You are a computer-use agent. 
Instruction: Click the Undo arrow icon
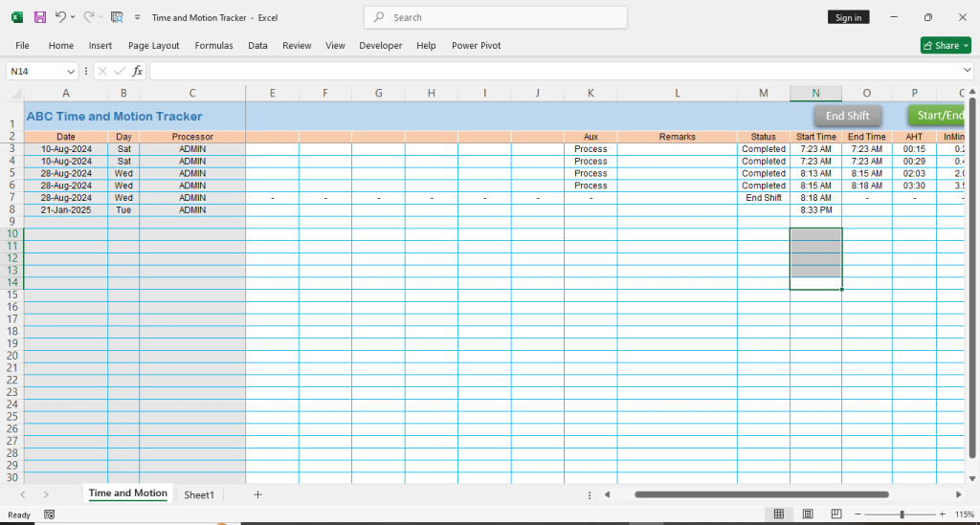coord(60,17)
